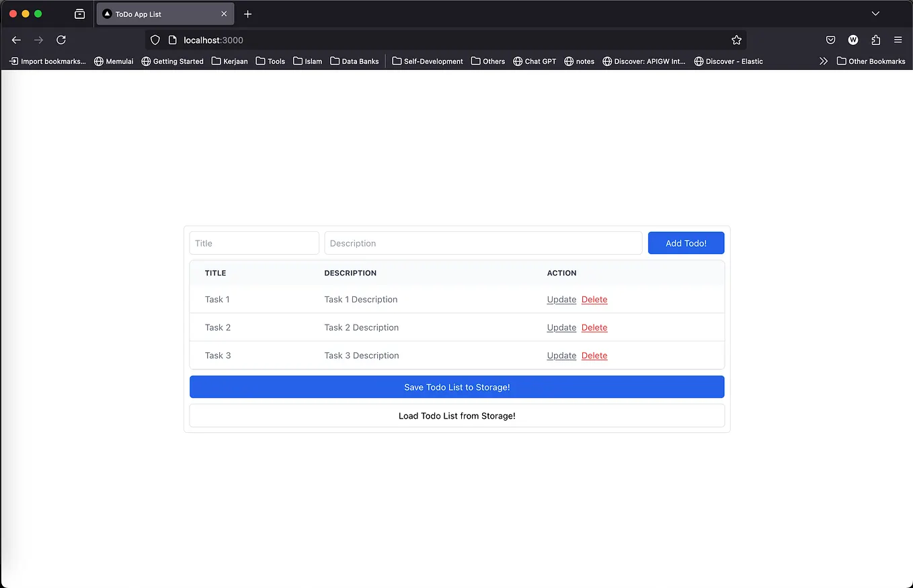Click the W extension icon
Viewport: 913px width, 588px height.
[x=853, y=40]
